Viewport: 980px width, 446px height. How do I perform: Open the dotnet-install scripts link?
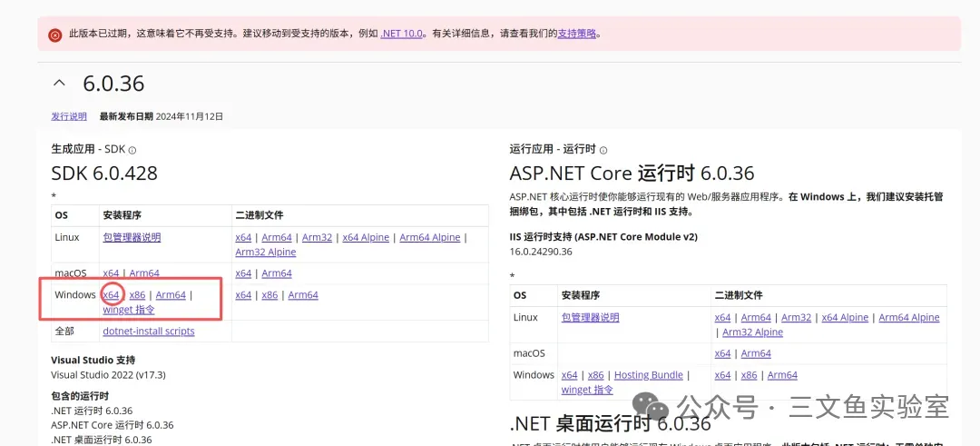pyautogui.click(x=149, y=331)
